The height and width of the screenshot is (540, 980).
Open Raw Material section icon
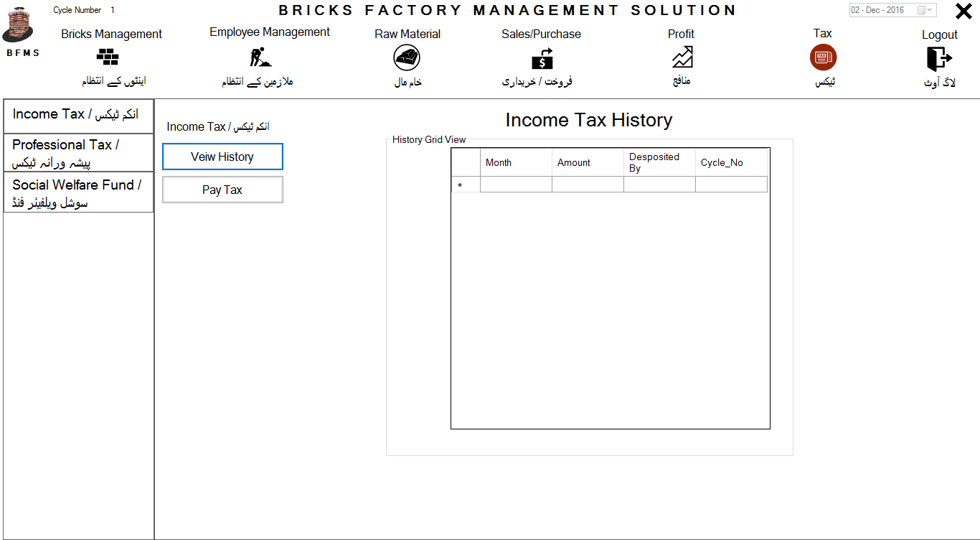coord(407,57)
